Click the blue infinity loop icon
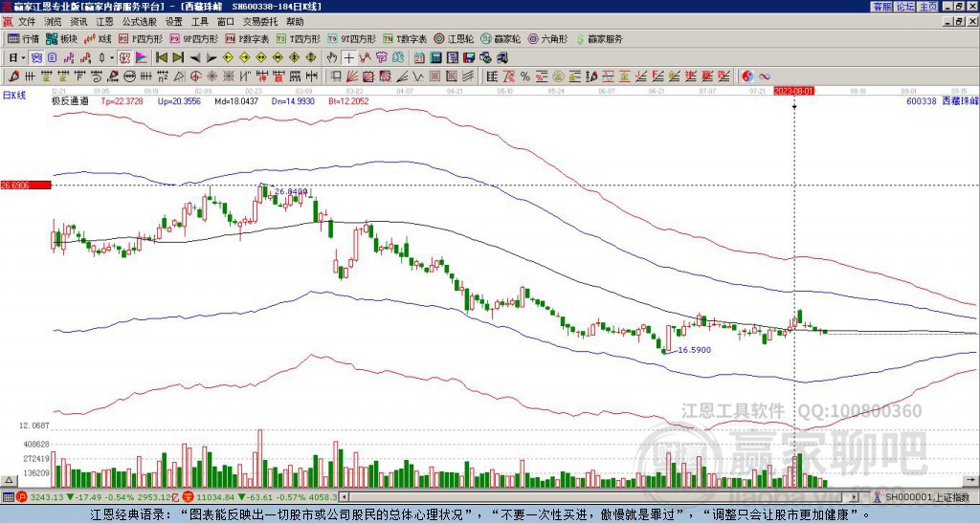This screenshot has height=524, width=980. 765,76
